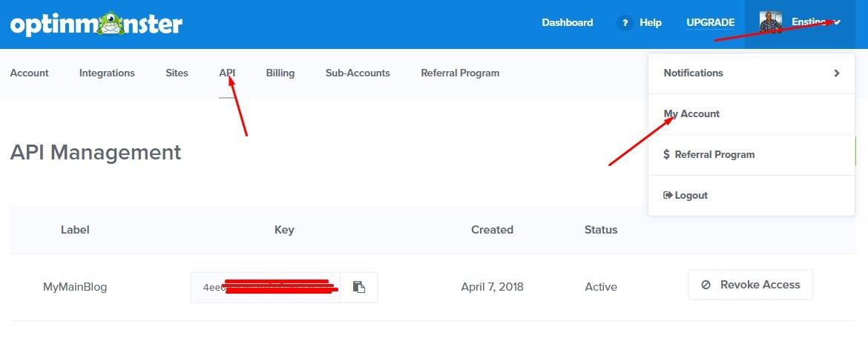Viewport: 868px width, 350px height.
Task: Open the Dashboard link
Action: tap(568, 22)
